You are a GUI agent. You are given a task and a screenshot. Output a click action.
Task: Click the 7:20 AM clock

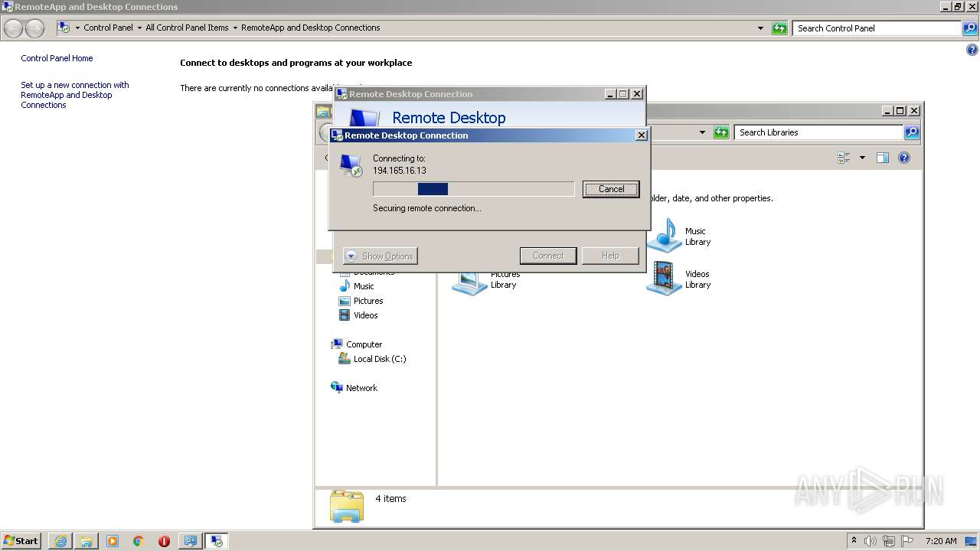click(941, 541)
